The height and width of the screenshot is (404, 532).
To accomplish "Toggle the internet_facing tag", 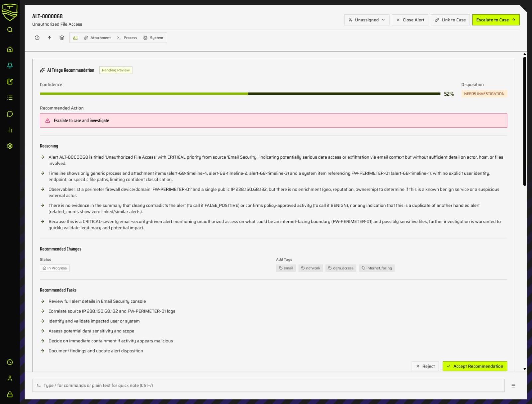I will click(x=377, y=268).
